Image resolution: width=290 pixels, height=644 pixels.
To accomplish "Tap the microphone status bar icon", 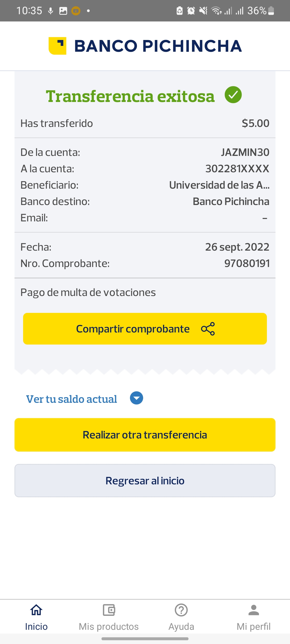I will (x=50, y=11).
